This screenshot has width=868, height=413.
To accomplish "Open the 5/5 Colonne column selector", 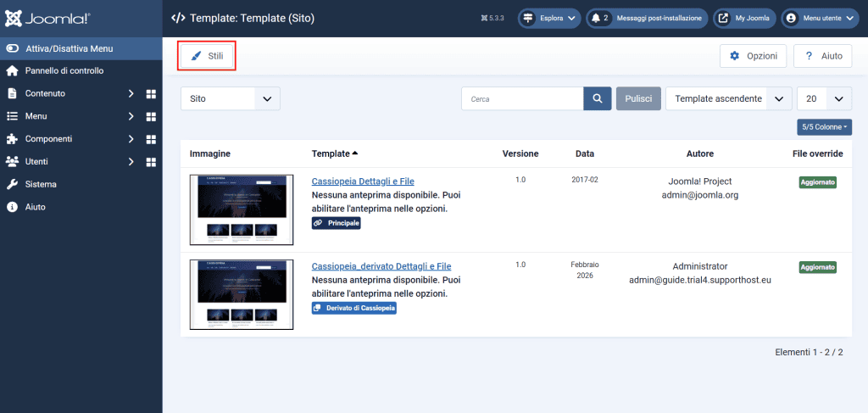I will click(824, 126).
